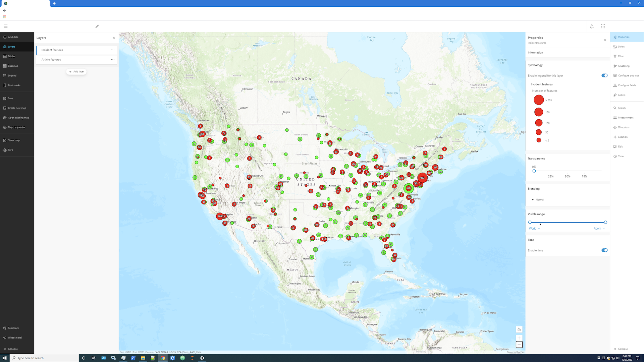Disable legend for this layer
644x362 pixels.
(x=604, y=75)
